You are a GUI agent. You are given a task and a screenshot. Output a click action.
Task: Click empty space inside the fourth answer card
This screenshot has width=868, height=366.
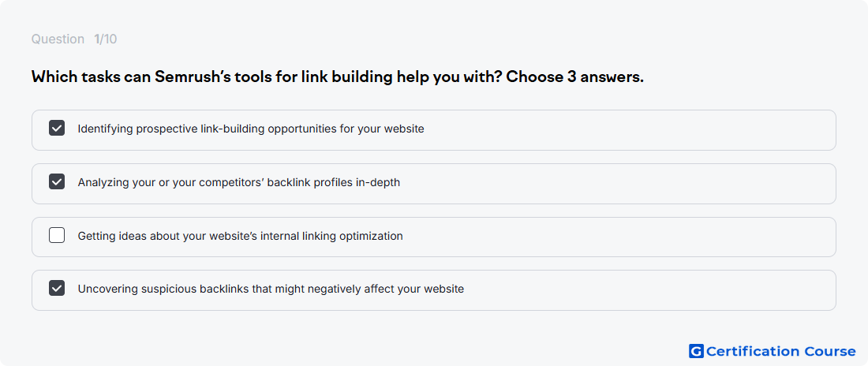point(648,290)
